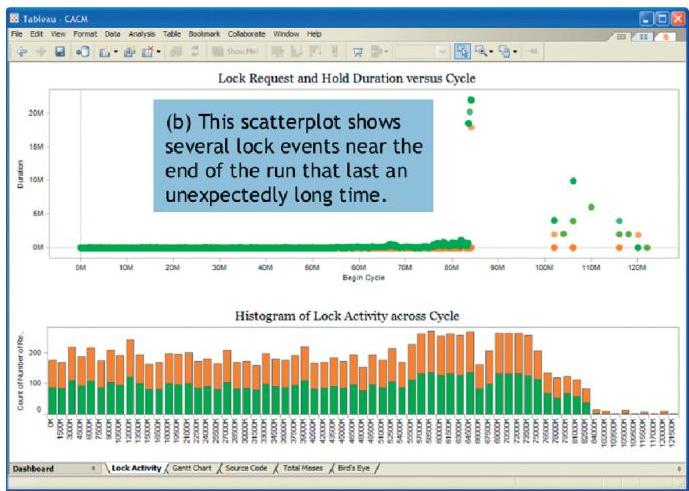Click the back arrow toolbar icon
689x491 pixels.
pyautogui.click(x=22, y=49)
